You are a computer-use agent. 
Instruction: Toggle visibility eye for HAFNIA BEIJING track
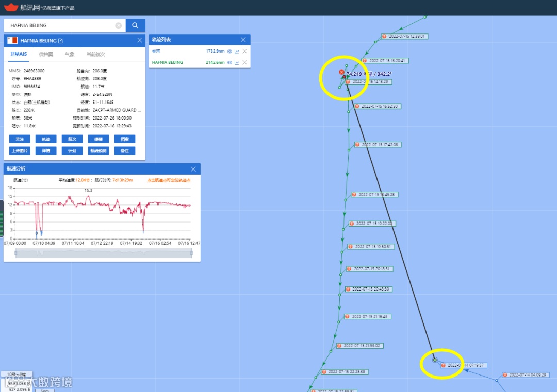(x=230, y=62)
